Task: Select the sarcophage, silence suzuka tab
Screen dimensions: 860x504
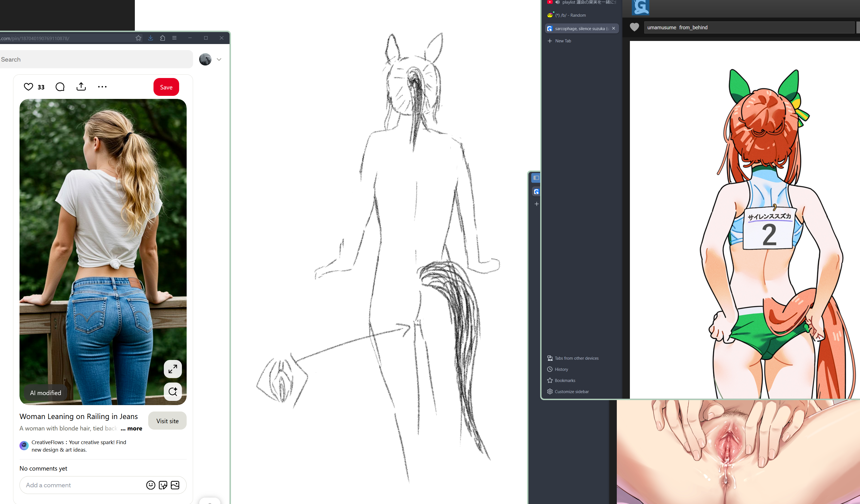Action: [582, 29]
